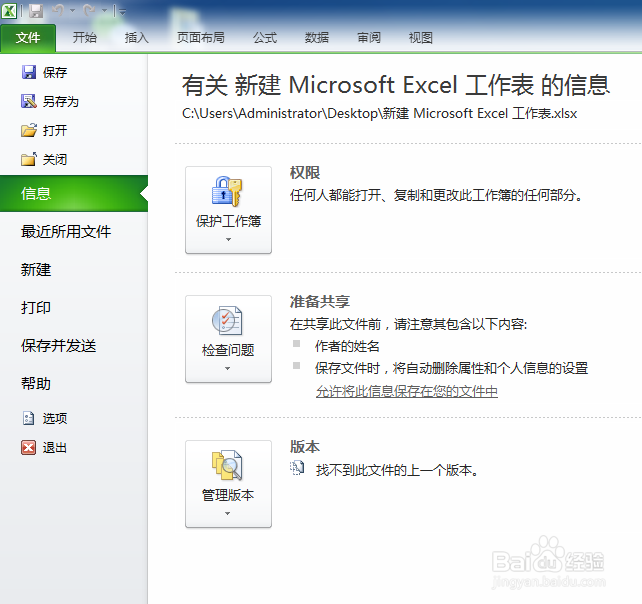Switch to the 审阅 ribbon tab
The height and width of the screenshot is (604, 642).
[368, 38]
